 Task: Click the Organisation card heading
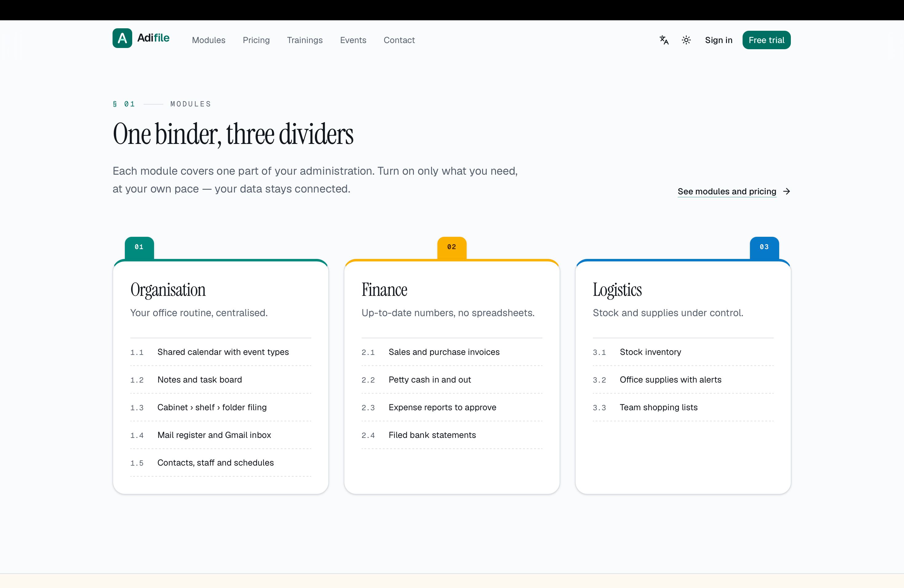(168, 290)
